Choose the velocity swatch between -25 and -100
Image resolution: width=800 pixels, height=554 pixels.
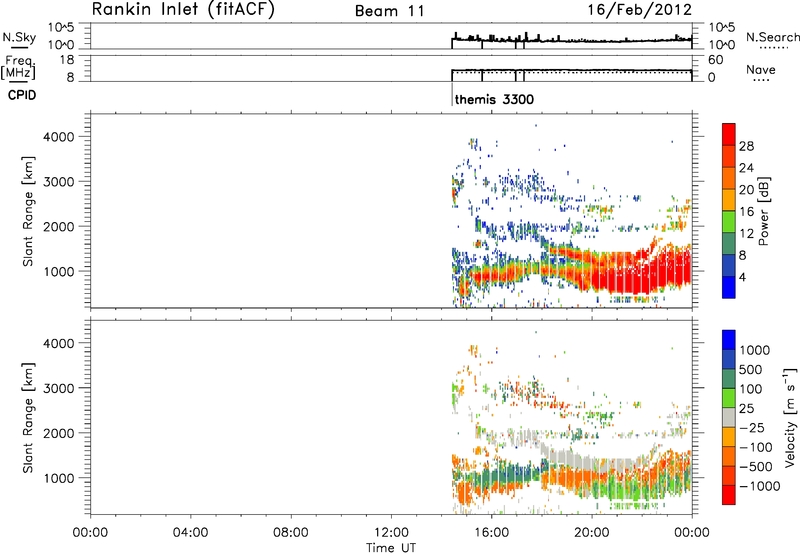[729, 437]
